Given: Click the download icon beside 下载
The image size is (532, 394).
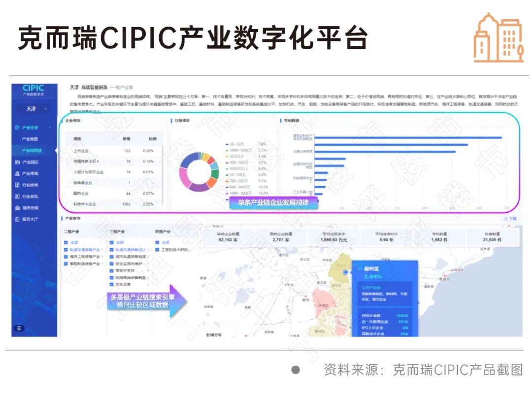Looking at the screenshot, I should (x=506, y=219).
